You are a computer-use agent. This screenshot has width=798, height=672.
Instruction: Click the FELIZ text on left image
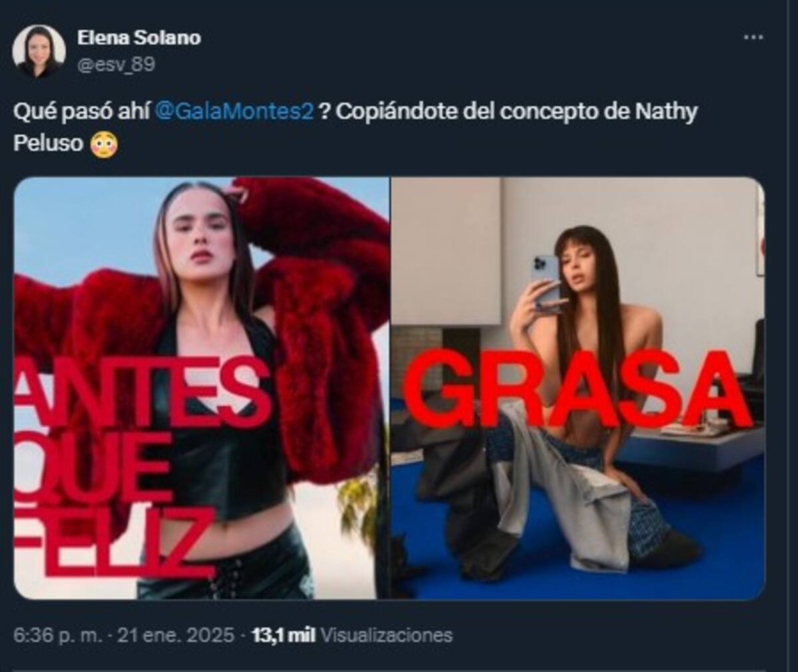click(x=113, y=542)
